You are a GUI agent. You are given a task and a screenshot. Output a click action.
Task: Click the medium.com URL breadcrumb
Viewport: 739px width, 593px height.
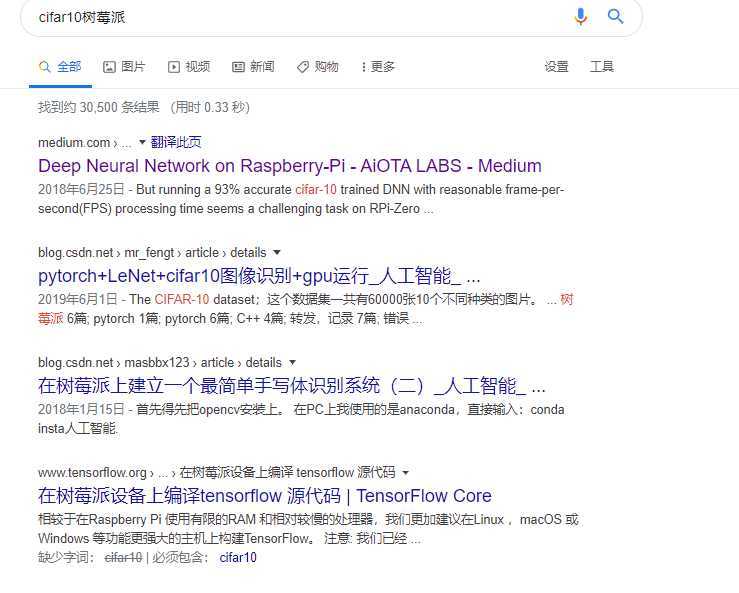tap(85, 142)
